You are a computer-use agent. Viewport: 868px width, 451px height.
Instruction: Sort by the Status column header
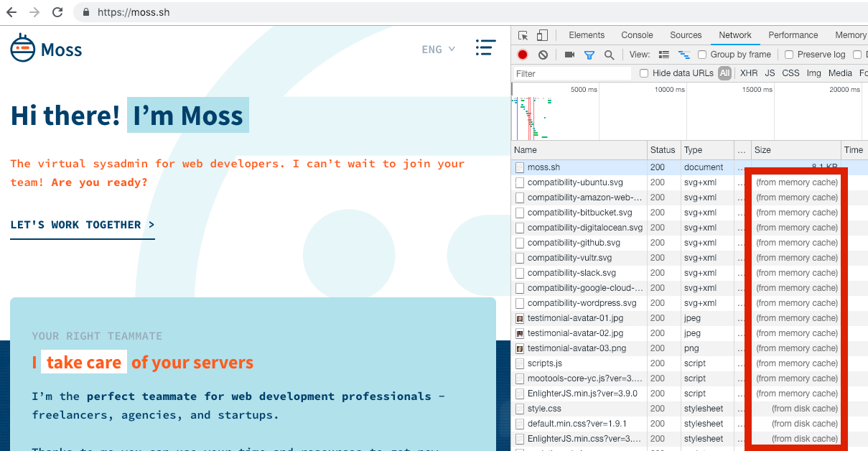[663, 150]
